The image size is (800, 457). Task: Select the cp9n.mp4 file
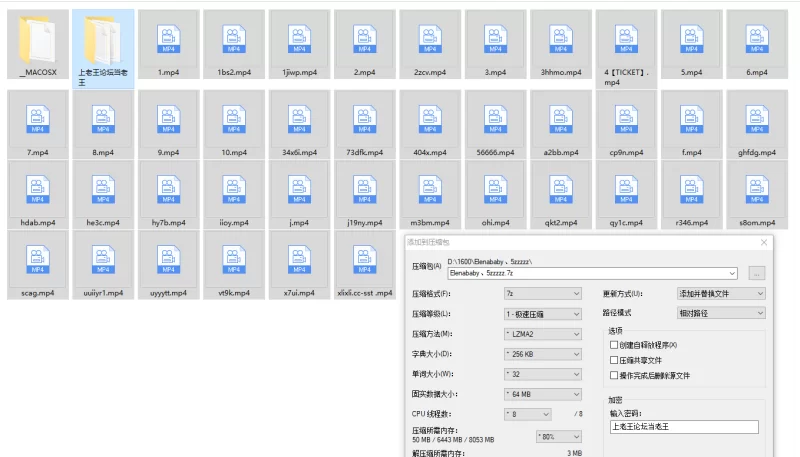pyautogui.click(x=626, y=124)
